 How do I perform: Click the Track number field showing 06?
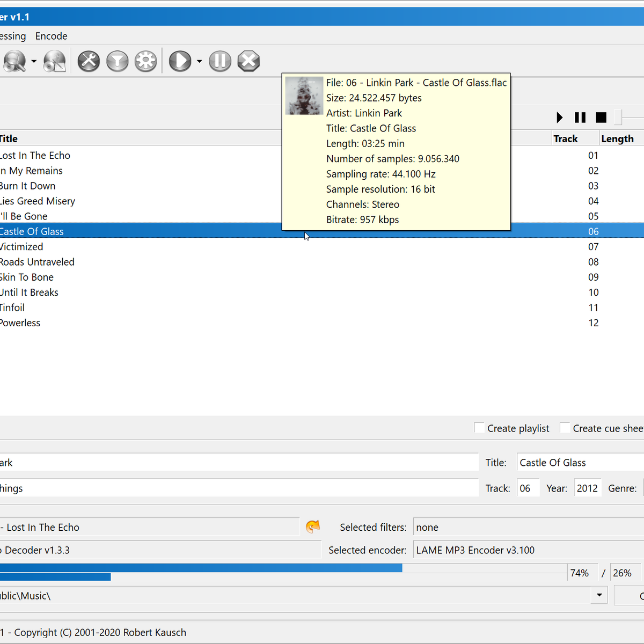tap(528, 488)
